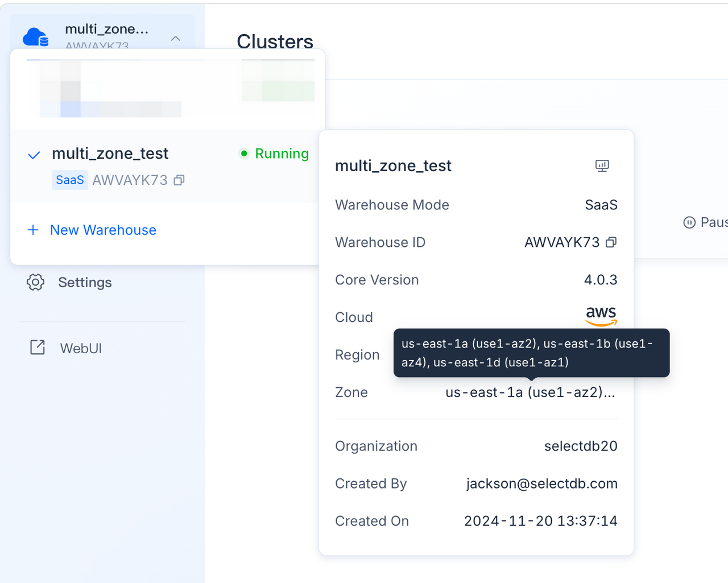Screen dimensions: 728x583
Task: Click the green Running status label
Action: (x=282, y=154)
